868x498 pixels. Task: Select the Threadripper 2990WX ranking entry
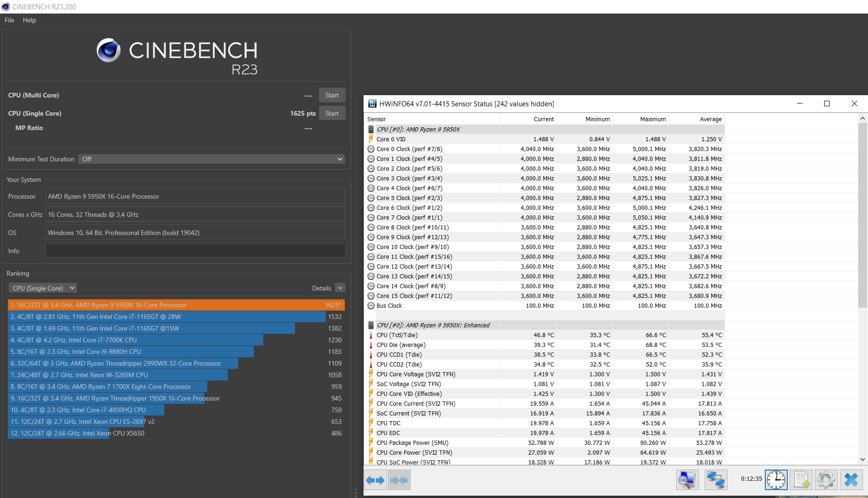(x=176, y=363)
